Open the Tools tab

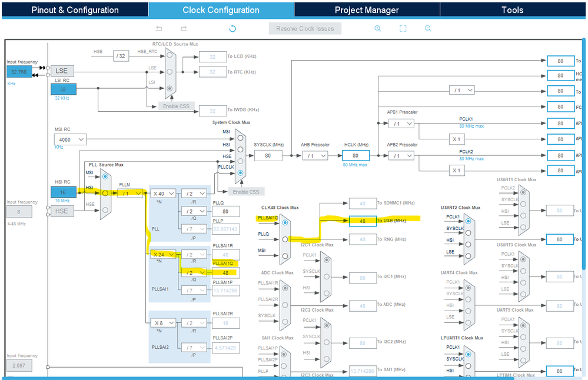point(512,10)
